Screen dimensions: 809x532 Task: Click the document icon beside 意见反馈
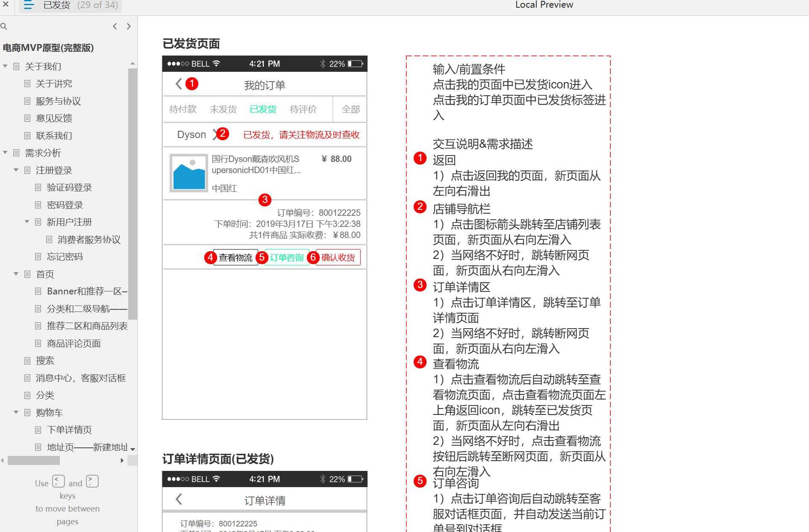point(27,118)
